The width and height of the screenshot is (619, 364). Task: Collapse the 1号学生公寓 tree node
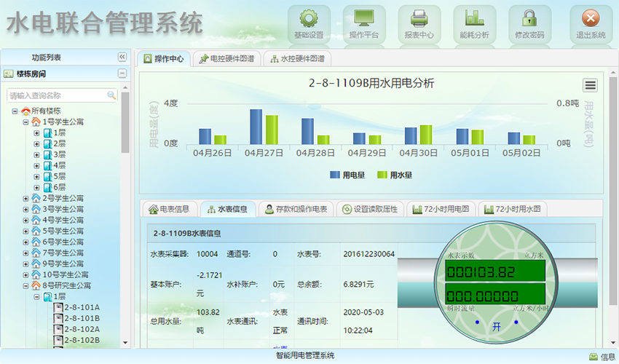(26, 122)
